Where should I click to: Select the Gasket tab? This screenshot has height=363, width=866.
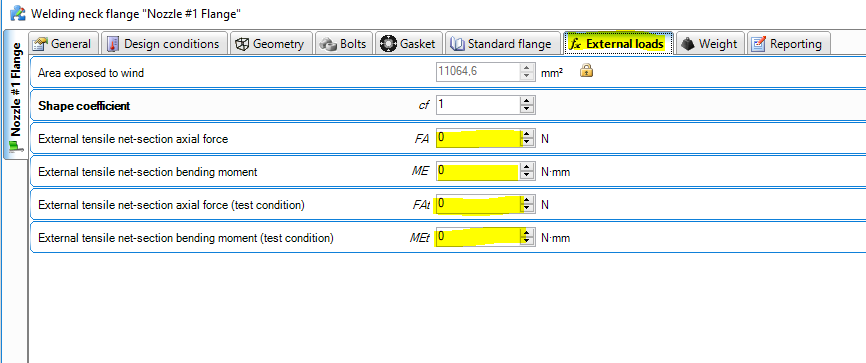[409, 44]
